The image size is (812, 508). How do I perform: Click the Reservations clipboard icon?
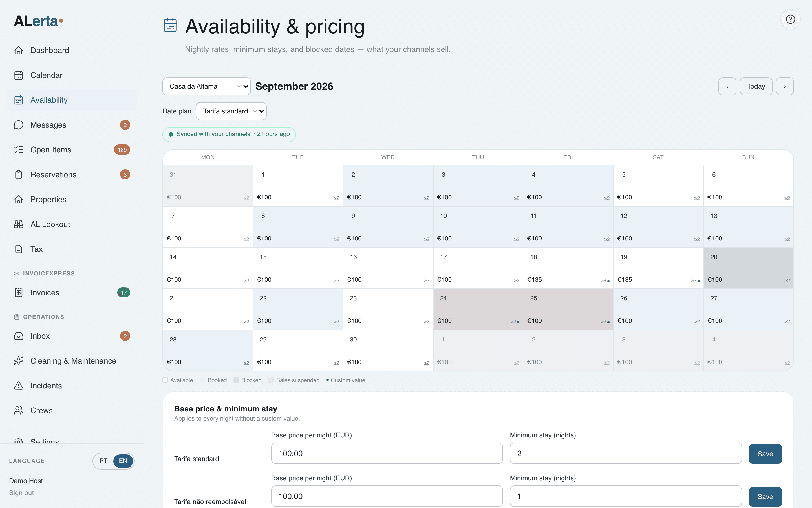click(x=18, y=175)
